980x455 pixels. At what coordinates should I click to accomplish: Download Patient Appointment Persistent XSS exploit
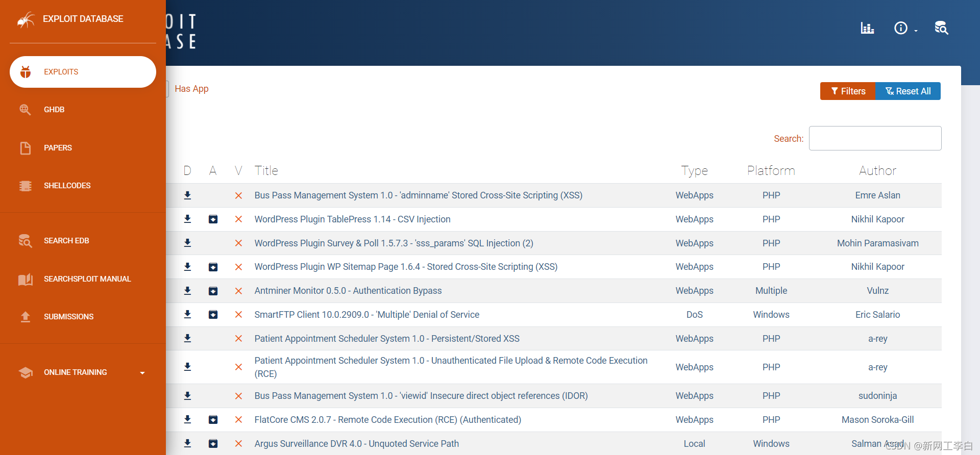pos(187,339)
